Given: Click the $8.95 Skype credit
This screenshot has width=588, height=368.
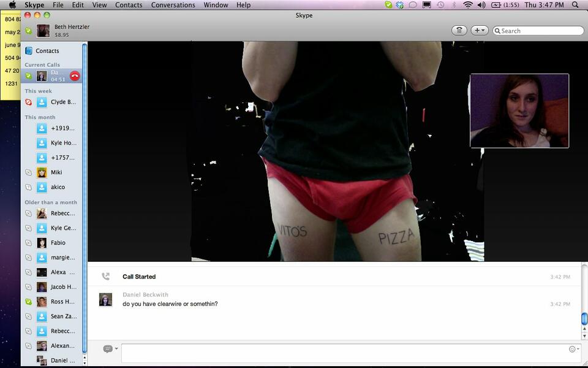Looking at the screenshot, I should pyautogui.click(x=62, y=35).
